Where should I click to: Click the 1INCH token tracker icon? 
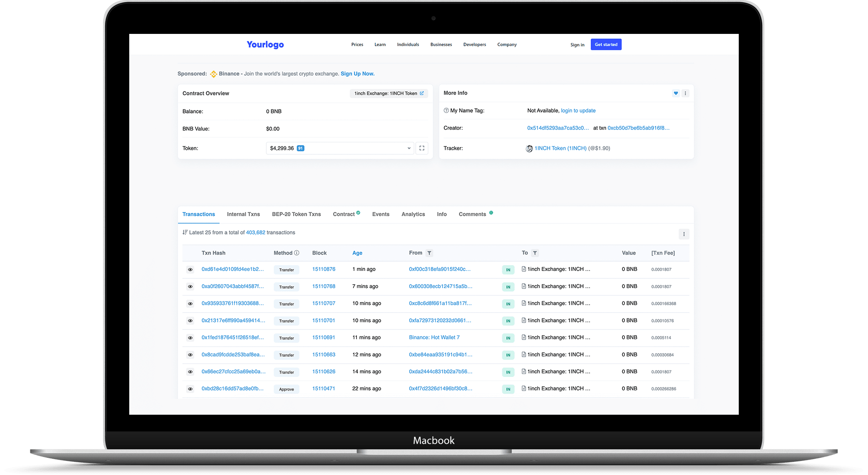[529, 149]
